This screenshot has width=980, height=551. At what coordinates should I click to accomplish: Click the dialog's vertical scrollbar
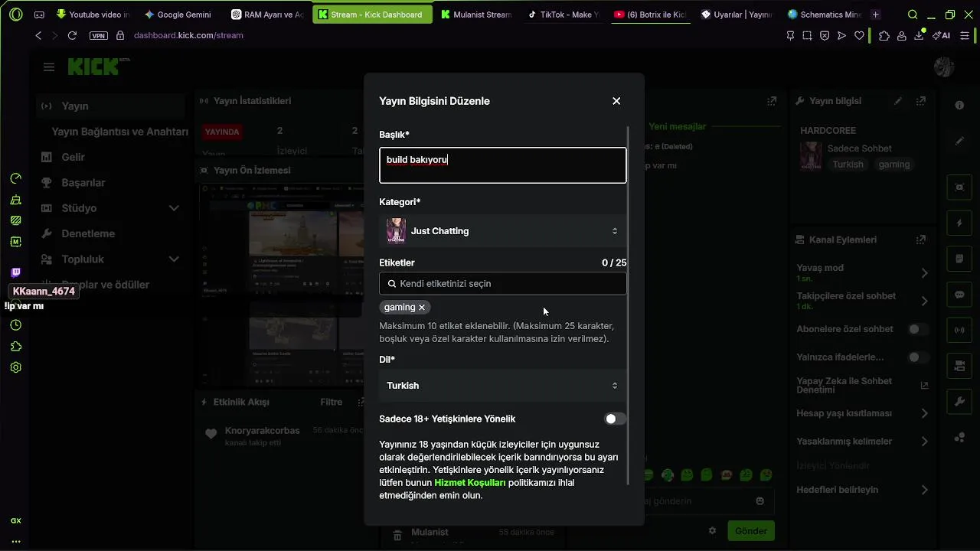coord(629,306)
